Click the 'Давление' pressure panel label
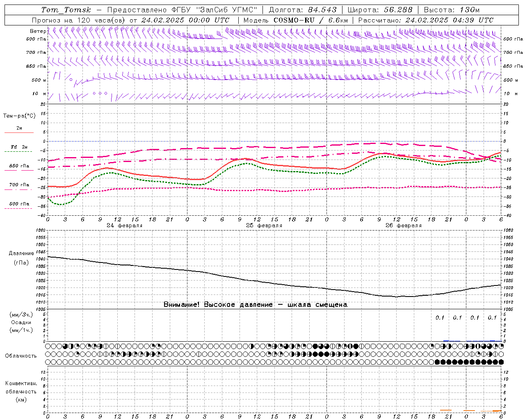This screenshot has width=525, height=420. click(21, 253)
